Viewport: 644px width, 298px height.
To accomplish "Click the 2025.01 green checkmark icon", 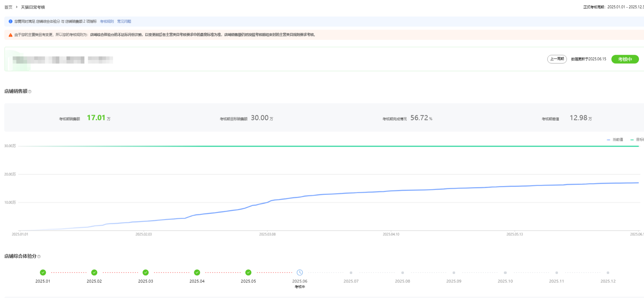I will point(43,273).
